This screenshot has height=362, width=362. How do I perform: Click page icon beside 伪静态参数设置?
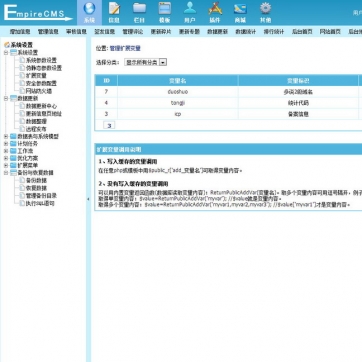[x=22, y=68]
